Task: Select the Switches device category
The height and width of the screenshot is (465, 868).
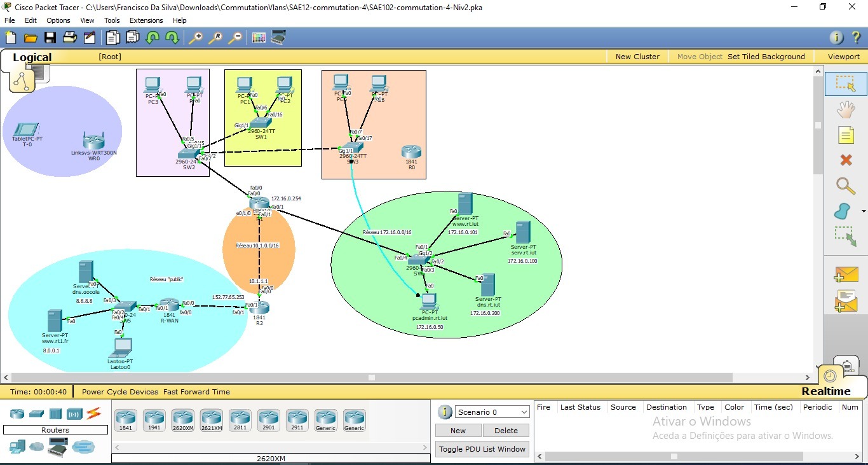Action: coord(36,413)
